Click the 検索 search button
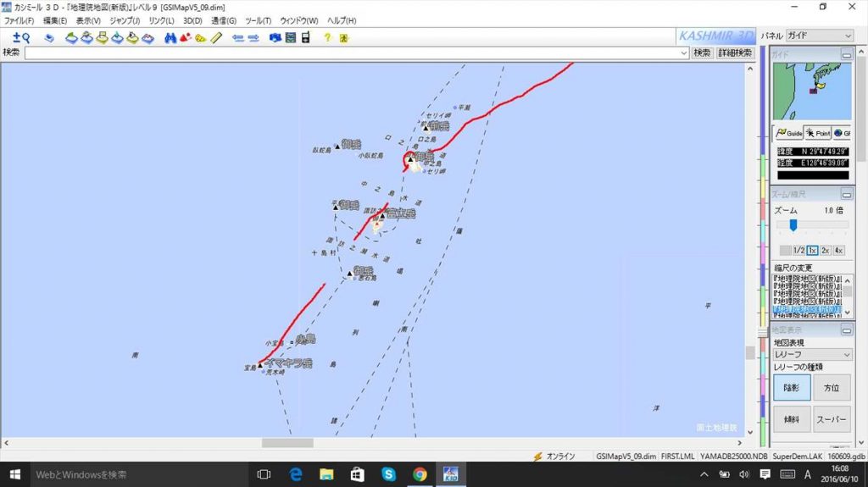This screenshot has height=487, width=868. pyautogui.click(x=702, y=53)
